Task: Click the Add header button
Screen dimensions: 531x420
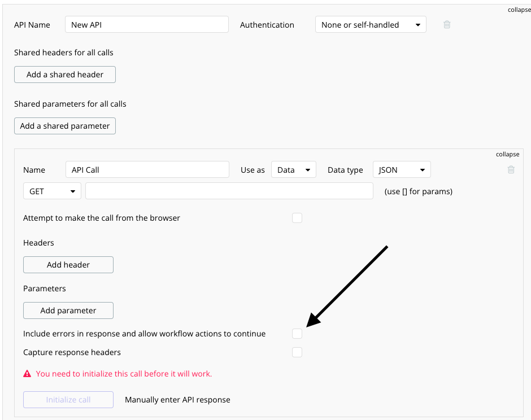Action: (68, 265)
